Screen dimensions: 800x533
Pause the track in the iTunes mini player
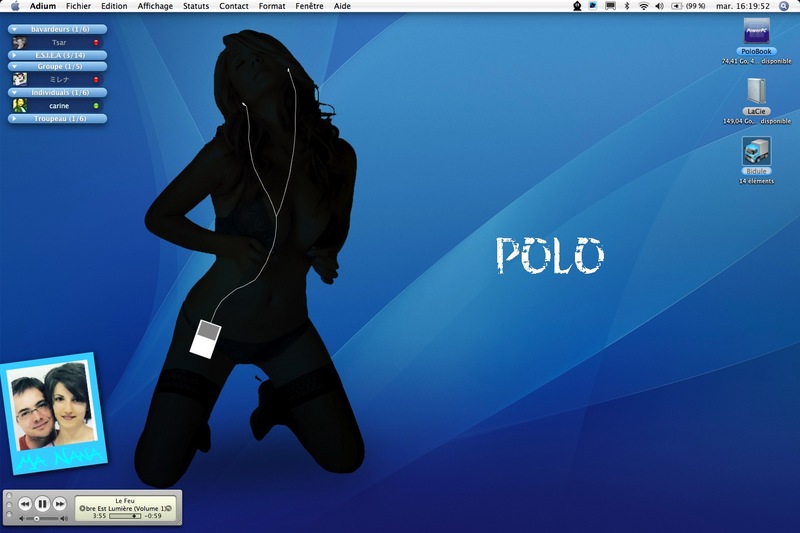42,504
